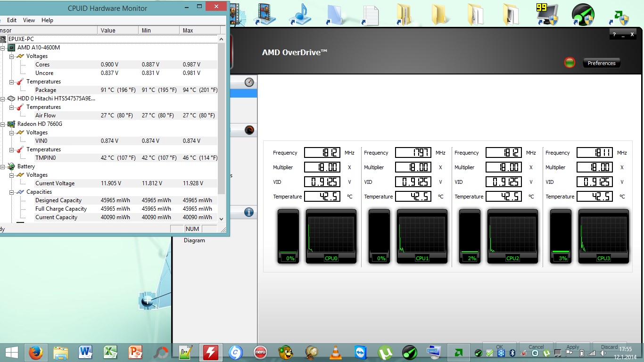Click the down arrow of Hardware Monitor scrollbar
Viewport: 644px width, 362px height.
222,219
